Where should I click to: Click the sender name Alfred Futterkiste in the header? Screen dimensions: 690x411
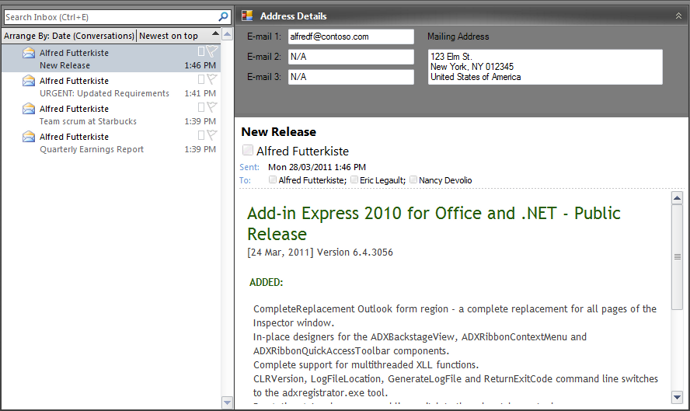[x=303, y=151]
